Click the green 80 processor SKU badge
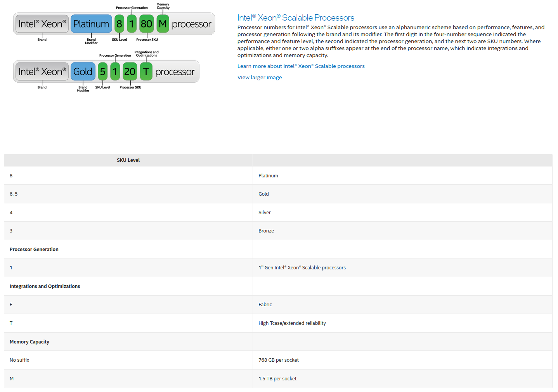The width and height of the screenshot is (558, 392). pos(146,24)
